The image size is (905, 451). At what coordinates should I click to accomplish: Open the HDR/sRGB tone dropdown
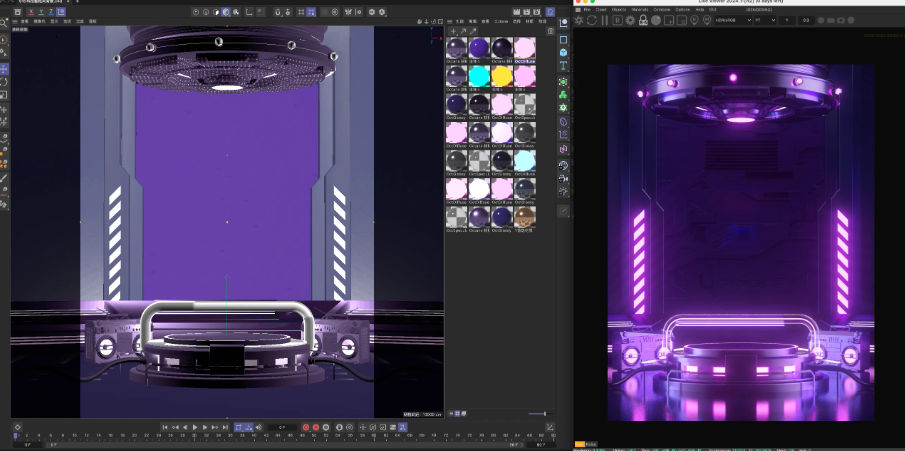[x=733, y=21]
